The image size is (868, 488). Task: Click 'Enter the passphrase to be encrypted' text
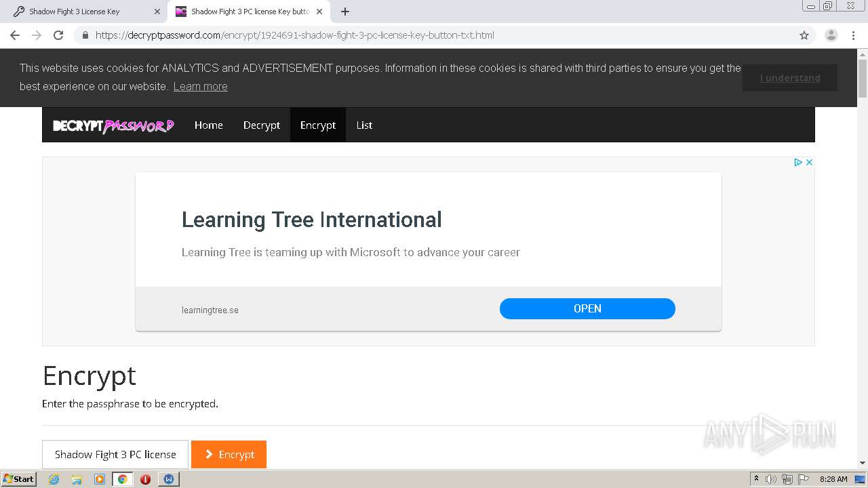[130, 404]
